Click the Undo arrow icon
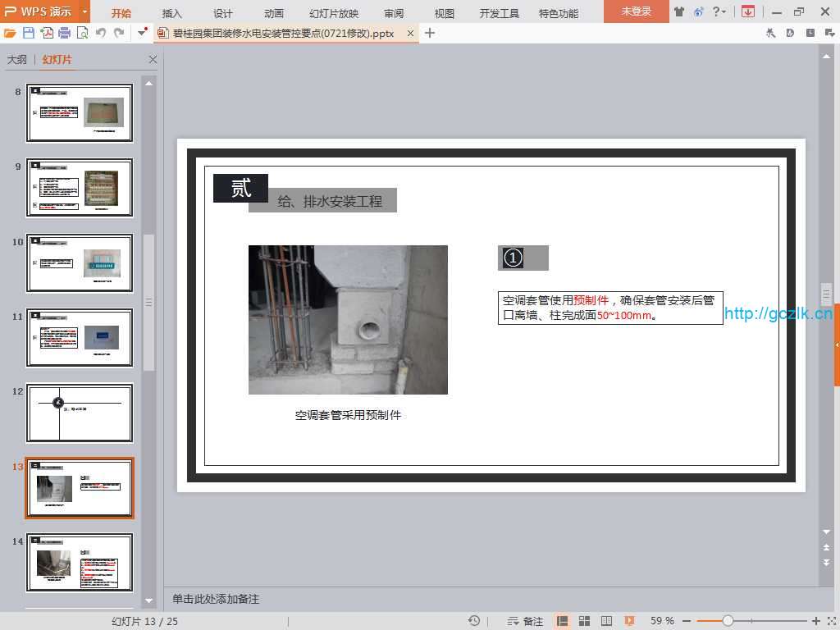This screenshot has height=630, width=840. (x=101, y=33)
